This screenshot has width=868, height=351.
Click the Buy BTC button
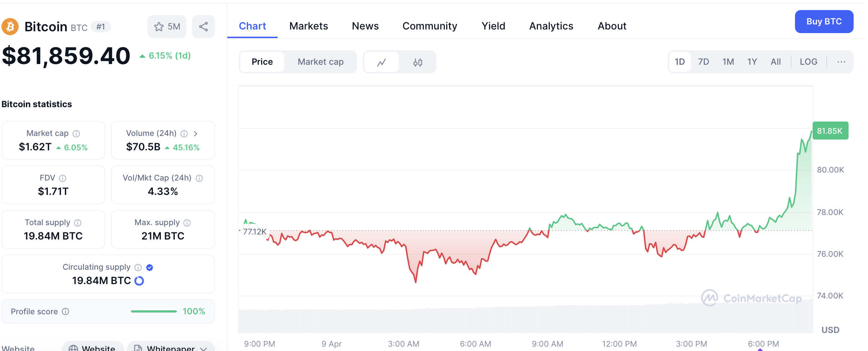click(x=824, y=22)
